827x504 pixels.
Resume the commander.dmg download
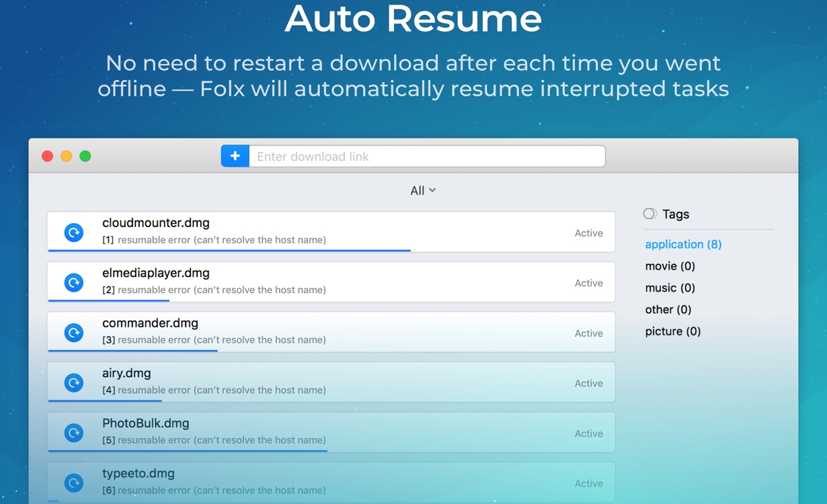73,333
